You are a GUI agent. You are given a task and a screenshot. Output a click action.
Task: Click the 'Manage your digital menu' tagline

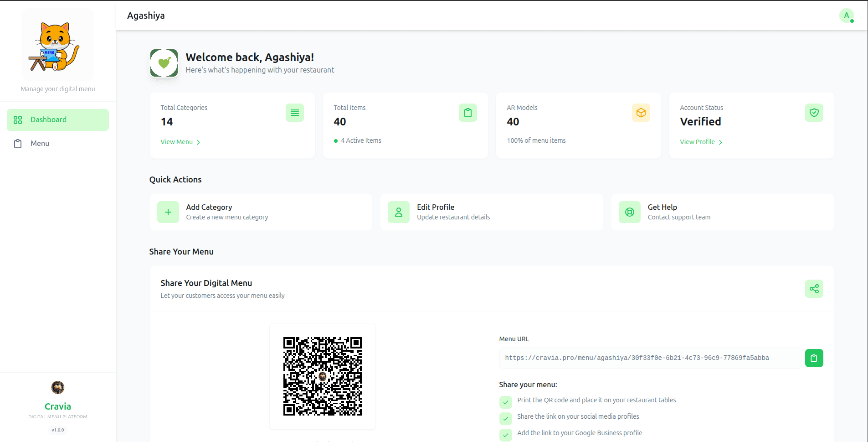pyautogui.click(x=58, y=89)
